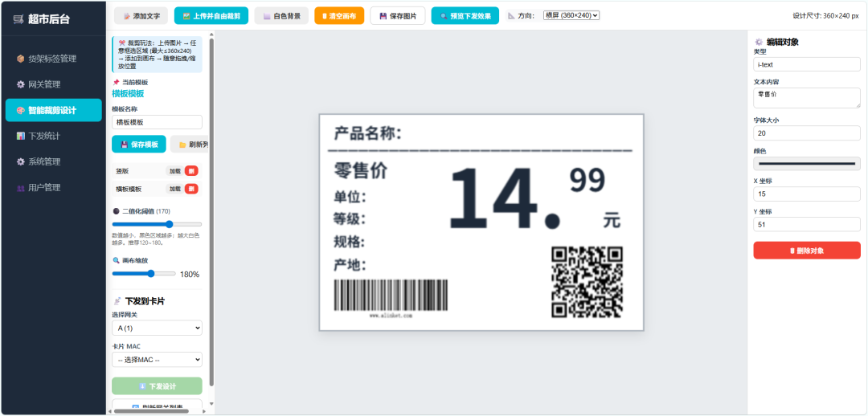Click the 添加文字 button
This screenshot has height=416, width=868.
pos(141,16)
